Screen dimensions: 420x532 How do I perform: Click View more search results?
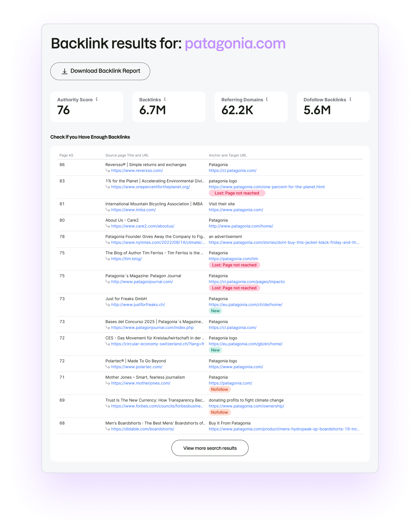[210, 448]
